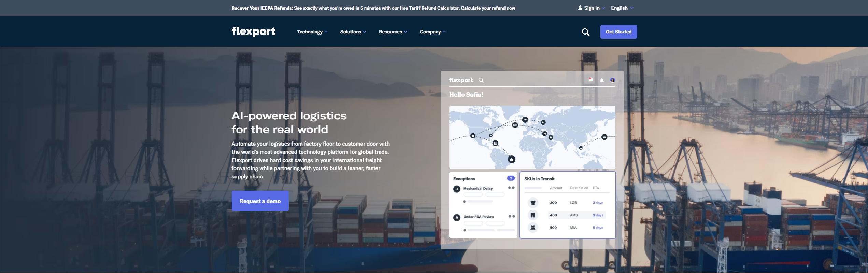The width and height of the screenshot is (868, 273).
Task: Click the 'Hello Sofia!' greeting
Action: click(x=466, y=95)
